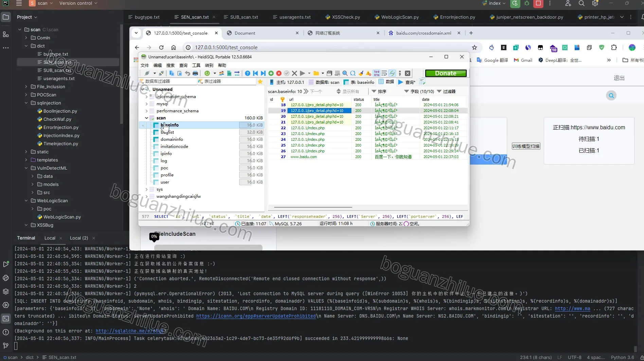
Task: Click PyCharm's debug bug icon
Action: click(527, 3)
